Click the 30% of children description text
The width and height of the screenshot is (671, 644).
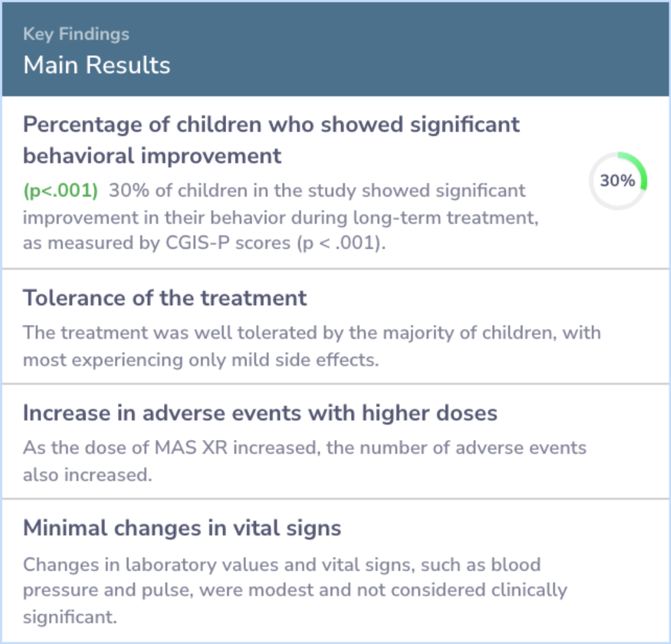coord(281,217)
